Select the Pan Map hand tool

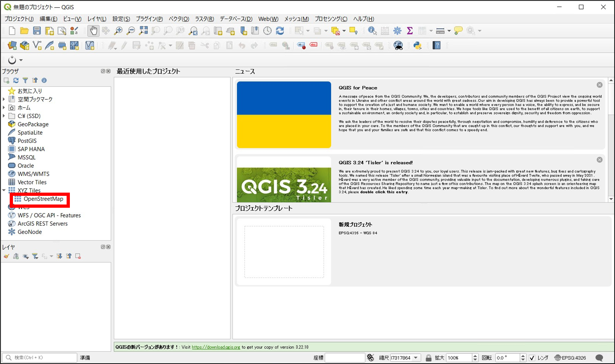[x=93, y=31]
